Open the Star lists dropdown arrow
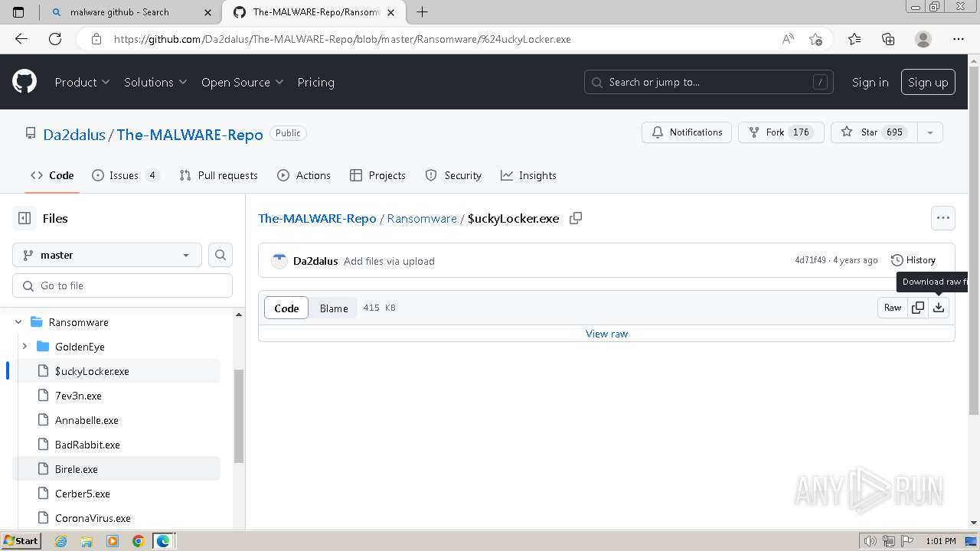 [929, 132]
